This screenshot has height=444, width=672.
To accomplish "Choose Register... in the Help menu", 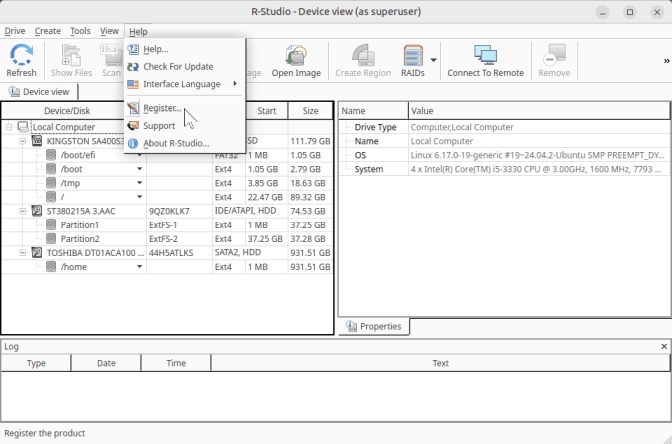I will click(x=185, y=108).
